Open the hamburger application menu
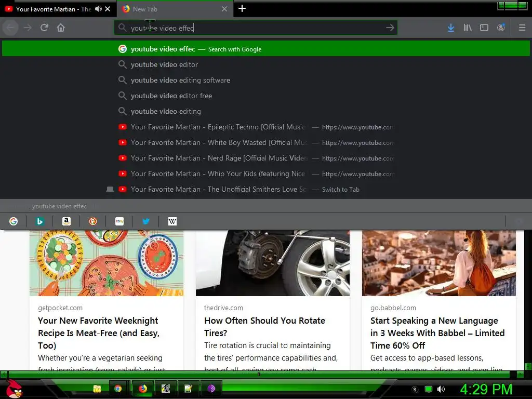Viewport: 532px width, 399px height. point(522,28)
